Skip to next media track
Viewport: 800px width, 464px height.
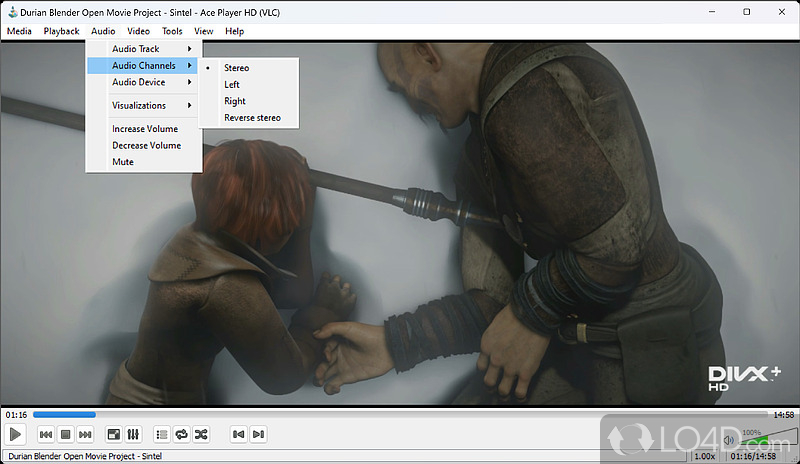(85, 434)
